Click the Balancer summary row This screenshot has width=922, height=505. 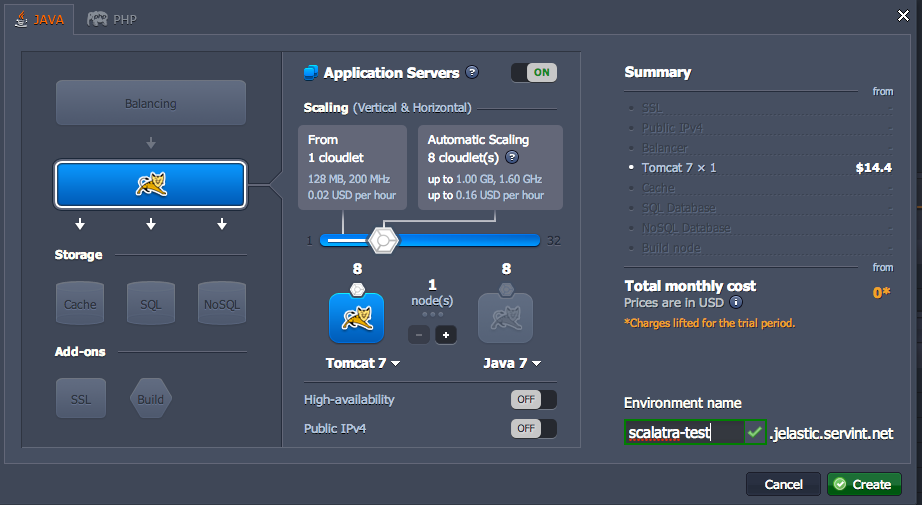click(759, 148)
